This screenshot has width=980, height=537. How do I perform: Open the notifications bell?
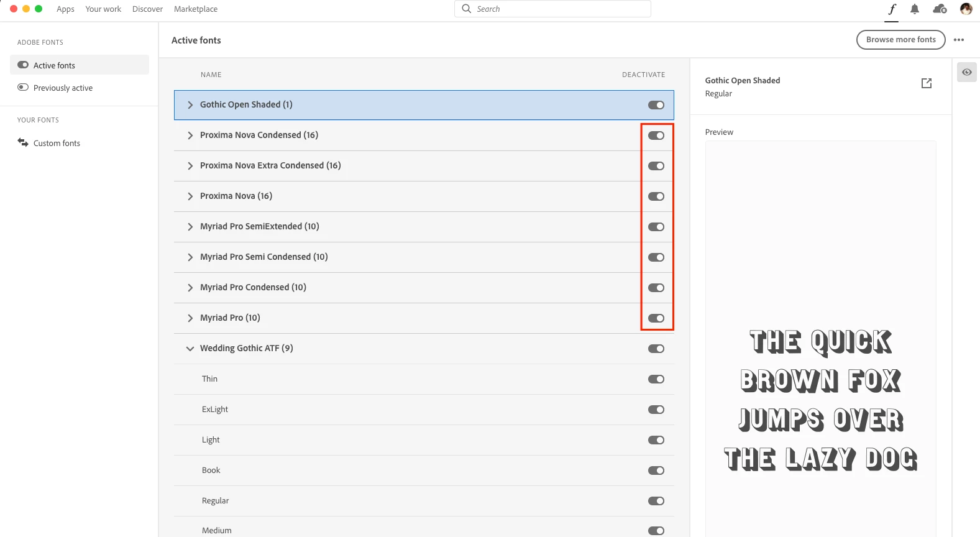click(915, 9)
